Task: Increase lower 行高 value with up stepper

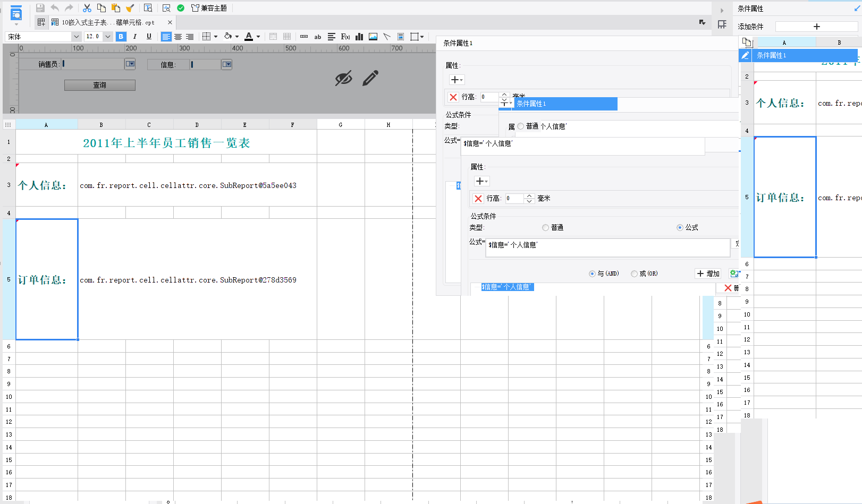Action: (529, 195)
